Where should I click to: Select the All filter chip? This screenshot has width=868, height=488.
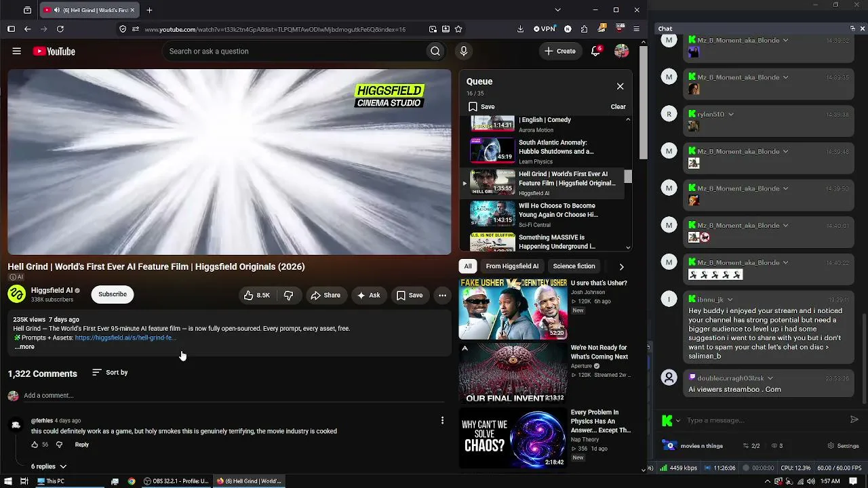(x=468, y=266)
